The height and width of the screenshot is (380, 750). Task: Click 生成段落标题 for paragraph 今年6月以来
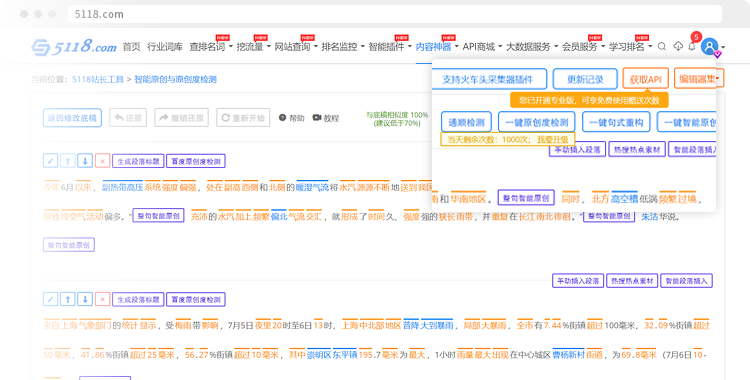(x=138, y=161)
